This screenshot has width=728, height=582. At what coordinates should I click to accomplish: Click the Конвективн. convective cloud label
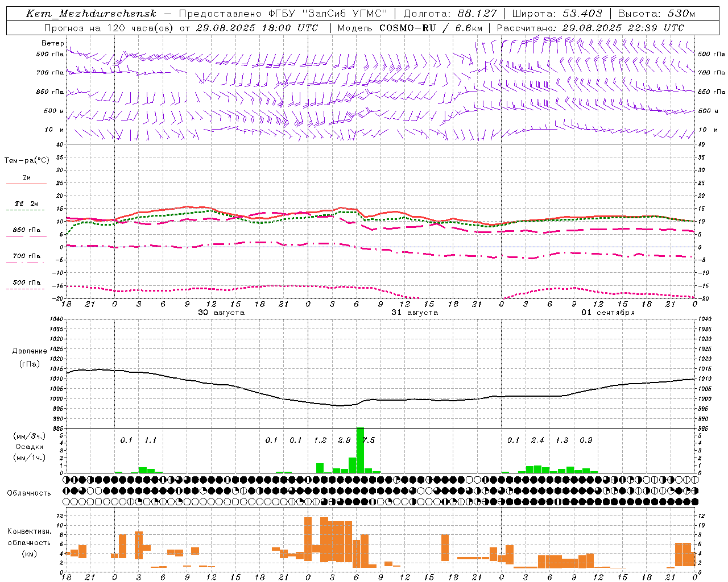pos(30,531)
